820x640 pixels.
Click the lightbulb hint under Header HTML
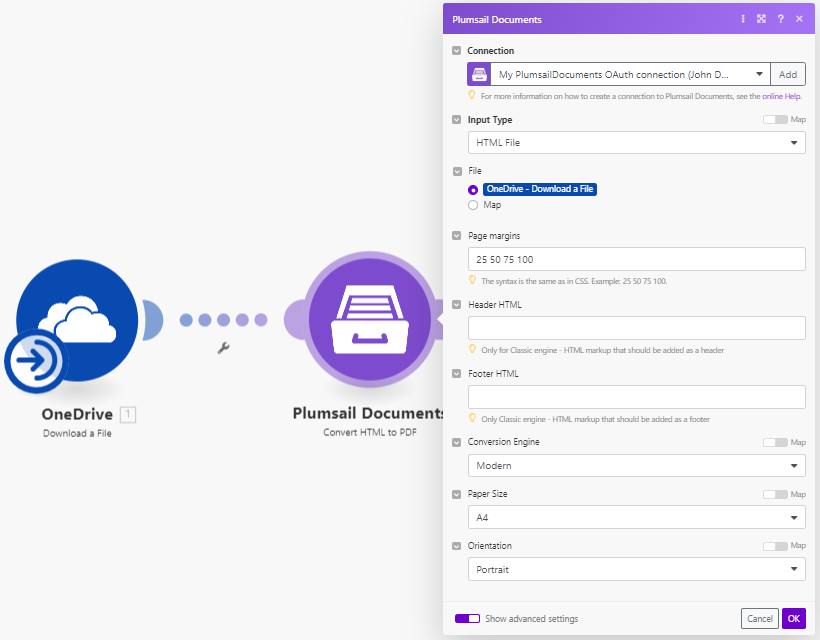pyautogui.click(x=472, y=349)
